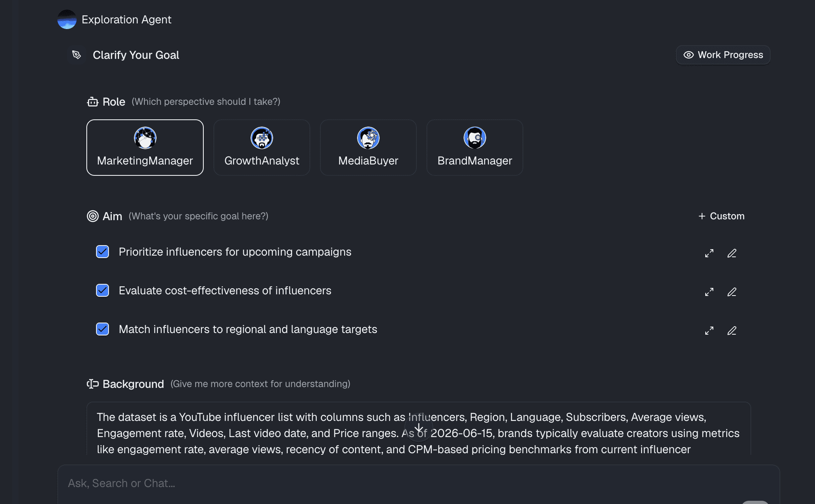815x504 pixels.
Task: Click the pen icon beside Clarify Your Goal
Action: 76,55
